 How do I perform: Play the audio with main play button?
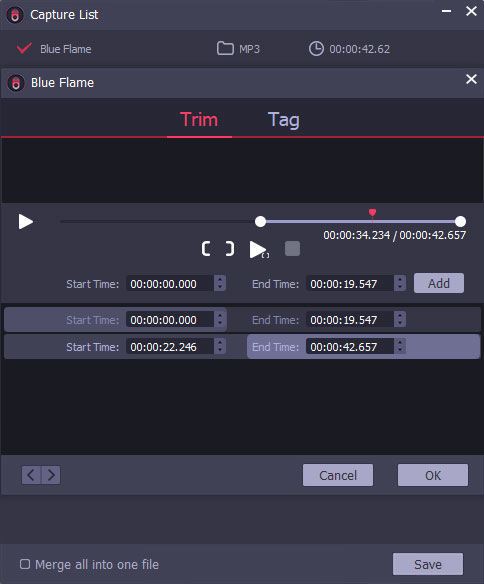point(26,222)
